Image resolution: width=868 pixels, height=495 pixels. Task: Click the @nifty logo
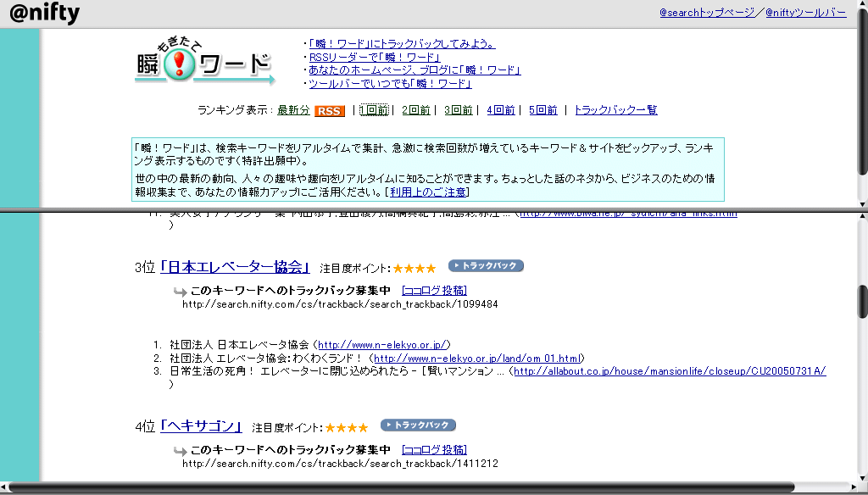(x=45, y=14)
